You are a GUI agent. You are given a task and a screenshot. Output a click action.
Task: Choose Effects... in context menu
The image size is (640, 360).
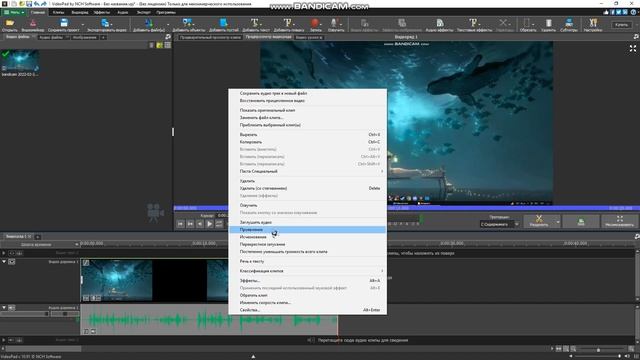coord(308,280)
